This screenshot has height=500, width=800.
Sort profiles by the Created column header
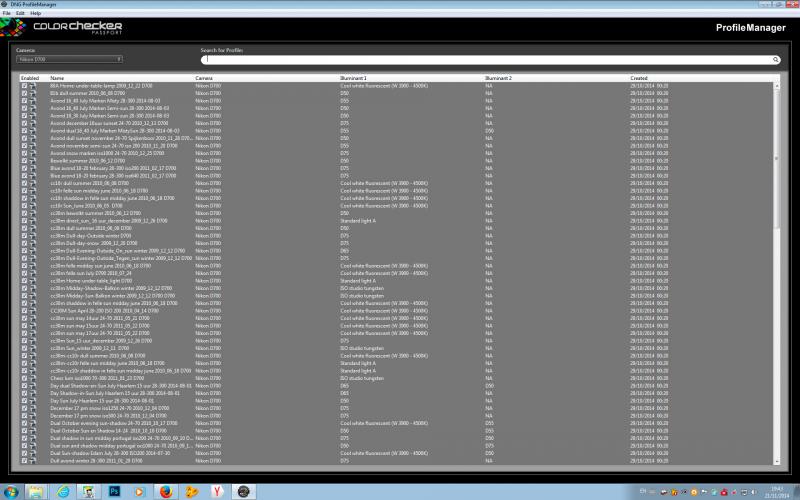click(x=639, y=78)
